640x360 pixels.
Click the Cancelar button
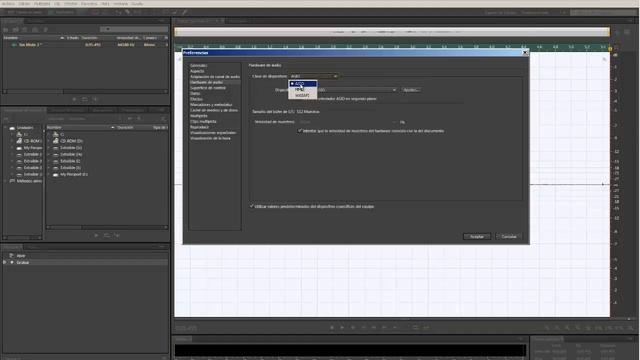click(509, 236)
